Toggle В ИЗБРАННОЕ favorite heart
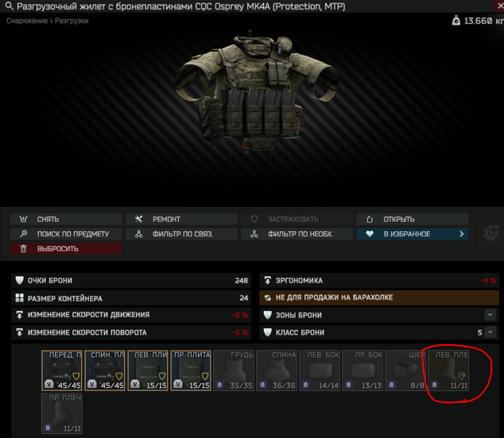Viewport: 504px width, 438px height. pos(368,234)
